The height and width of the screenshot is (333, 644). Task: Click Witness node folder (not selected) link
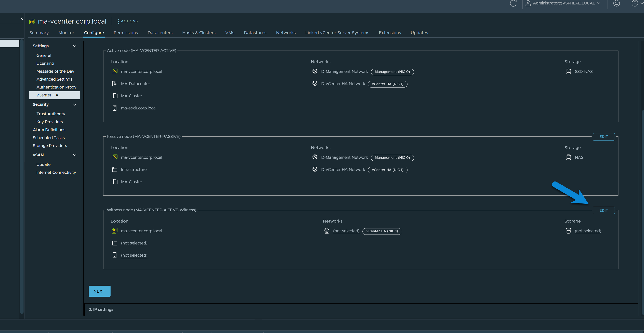click(134, 243)
